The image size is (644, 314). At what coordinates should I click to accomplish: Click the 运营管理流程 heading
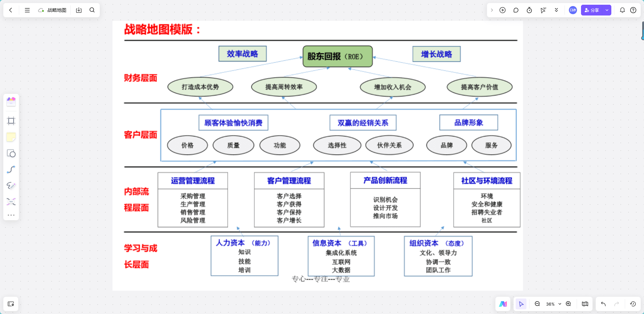(x=193, y=181)
